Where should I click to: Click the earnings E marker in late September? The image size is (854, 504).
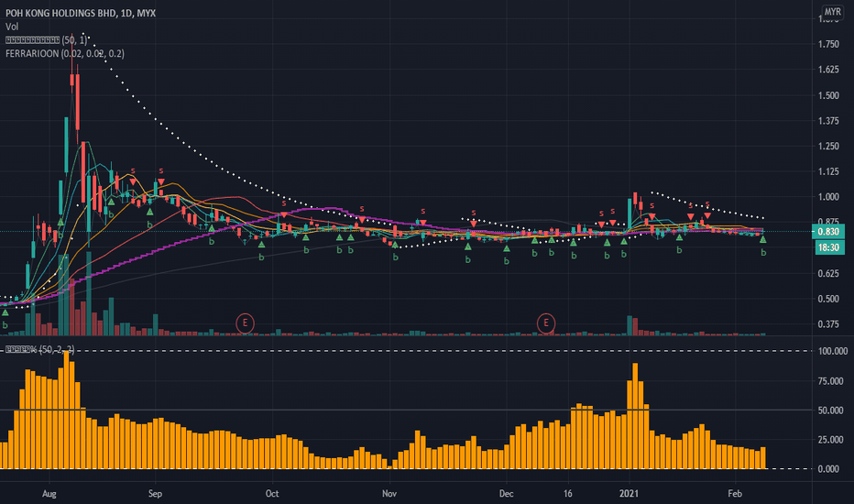[x=245, y=323]
